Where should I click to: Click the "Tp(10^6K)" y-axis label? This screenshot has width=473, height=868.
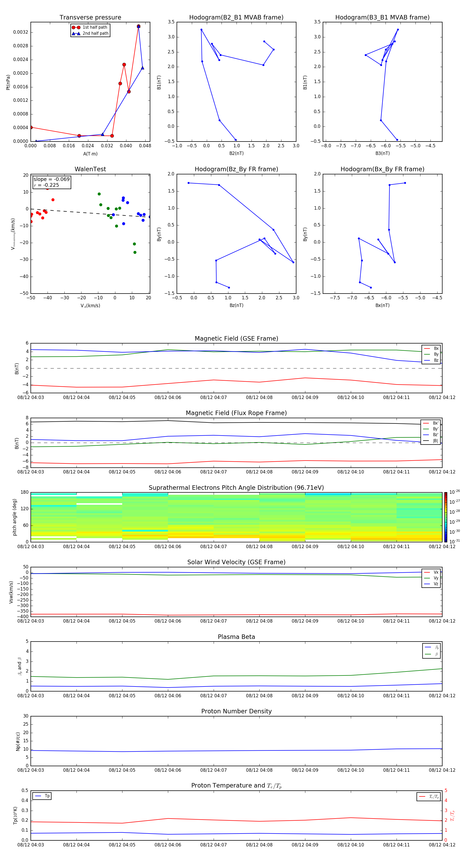pos(15,815)
